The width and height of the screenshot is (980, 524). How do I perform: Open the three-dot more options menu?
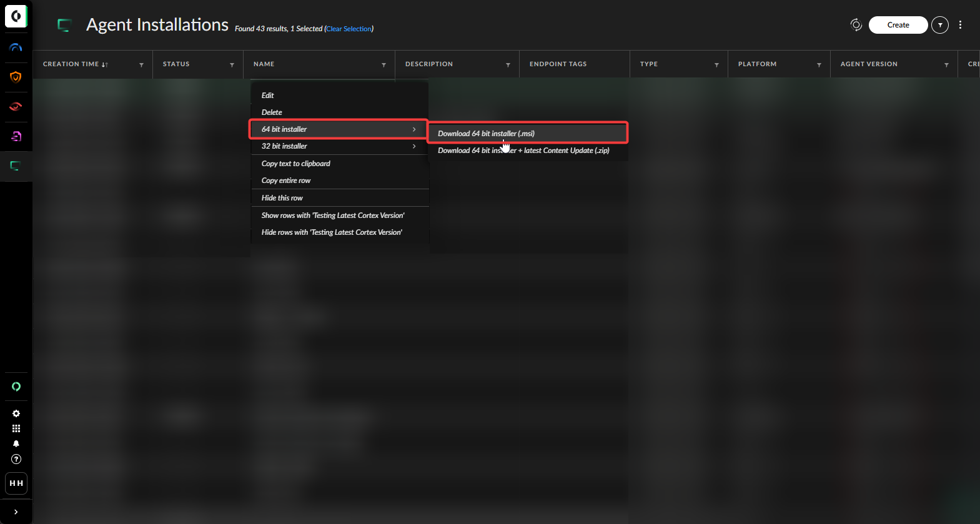coord(960,25)
